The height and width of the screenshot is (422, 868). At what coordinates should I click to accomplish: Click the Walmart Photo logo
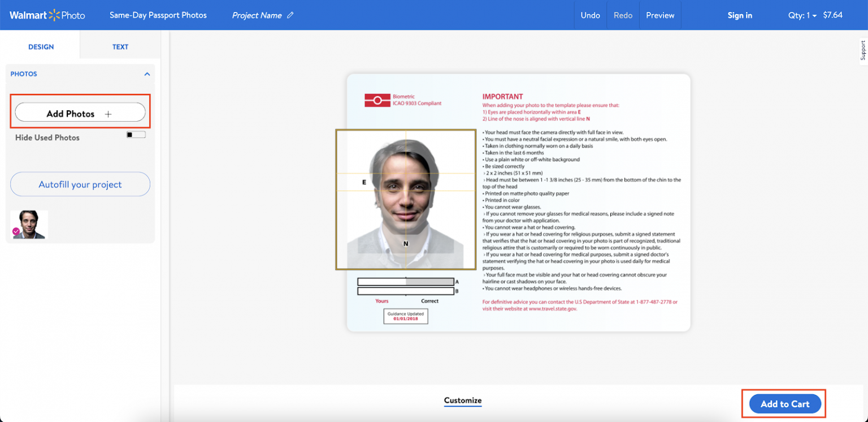[47, 15]
